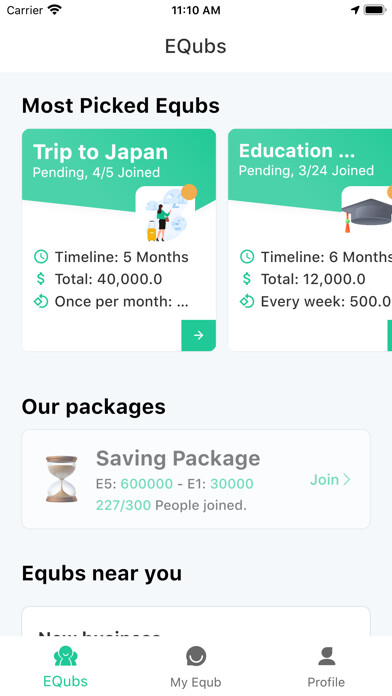Screen dimensions: 392x696
Task: Expand the Join chevron on Saving Package
Action: [347, 479]
